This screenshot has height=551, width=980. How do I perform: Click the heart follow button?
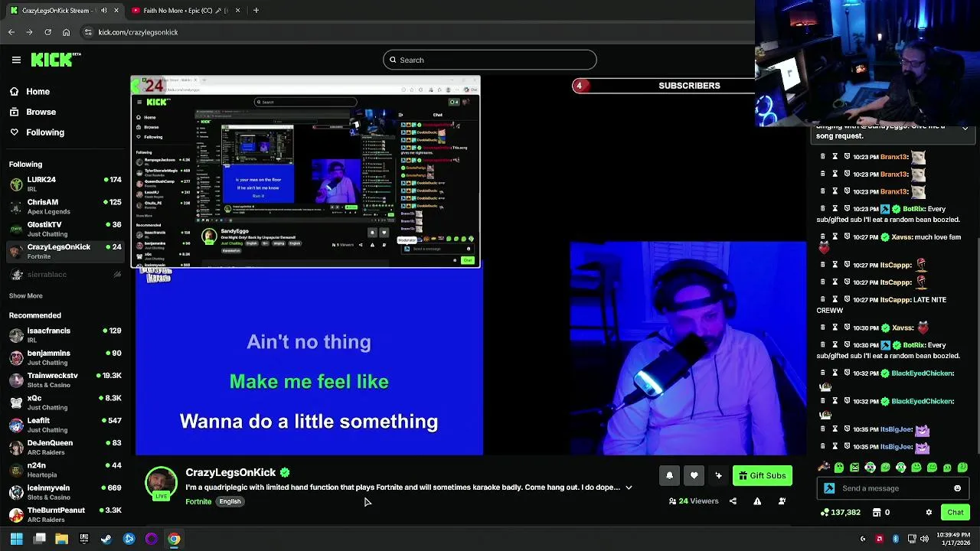pyautogui.click(x=694, y=475)
